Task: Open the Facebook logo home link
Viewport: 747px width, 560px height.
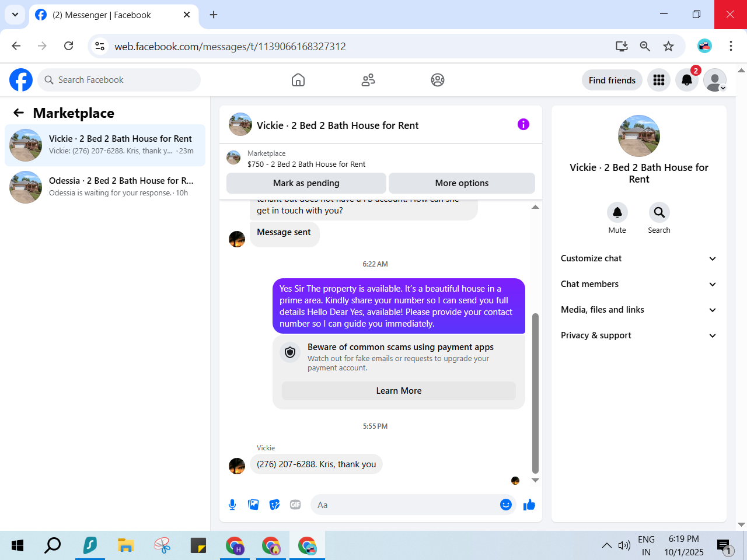Action: tap(21, 80)
